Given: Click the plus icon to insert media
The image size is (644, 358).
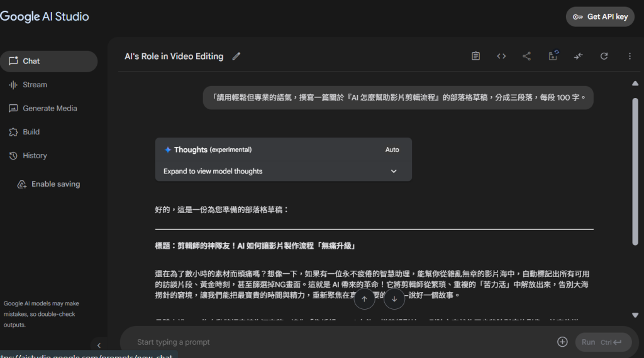Looking at the screenshot, I should 562,342.
